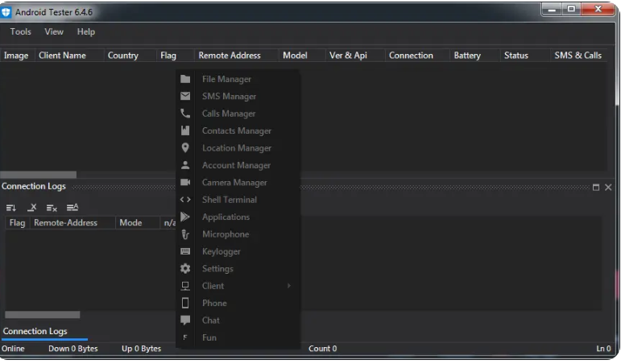This screenshot has width=621, height=364.
Task: Switch to the Connection Logs bottom tab
Action: tap(35, 331)
